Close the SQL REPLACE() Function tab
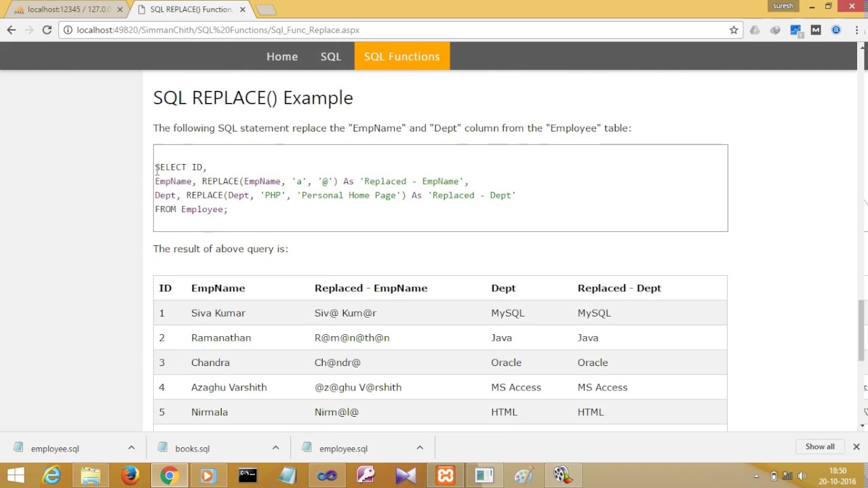The image size is (868, 488). click(241, 9)
